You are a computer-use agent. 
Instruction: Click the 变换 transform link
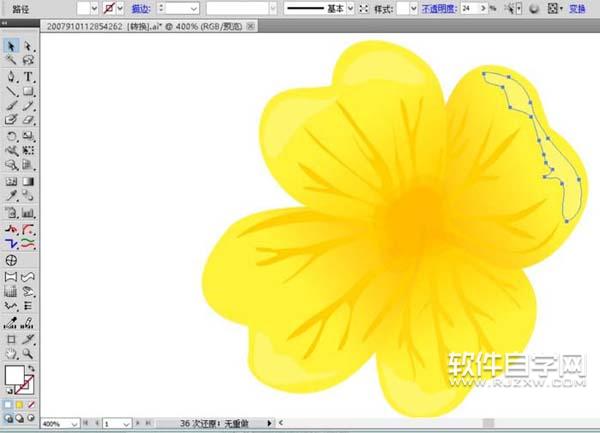578,8
